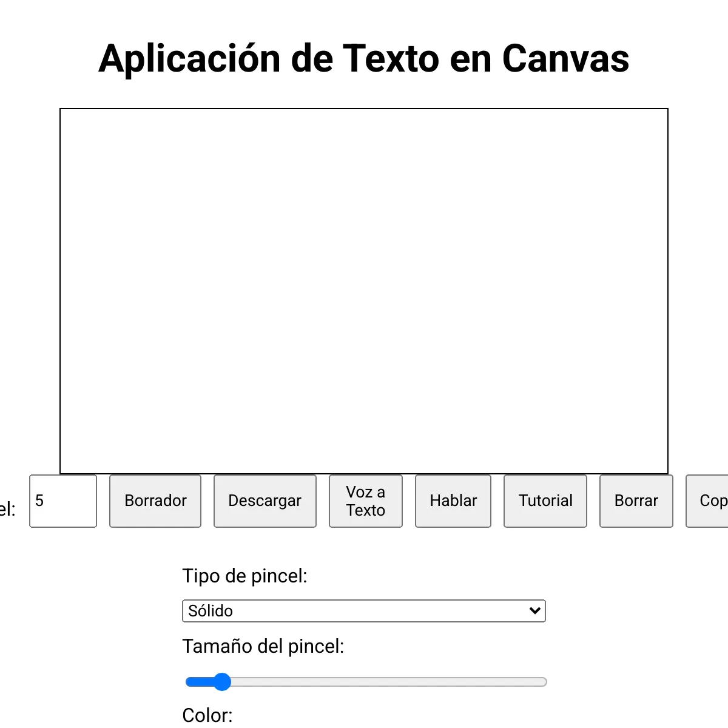Click inside the blank drawing canvas

(364, 291)
